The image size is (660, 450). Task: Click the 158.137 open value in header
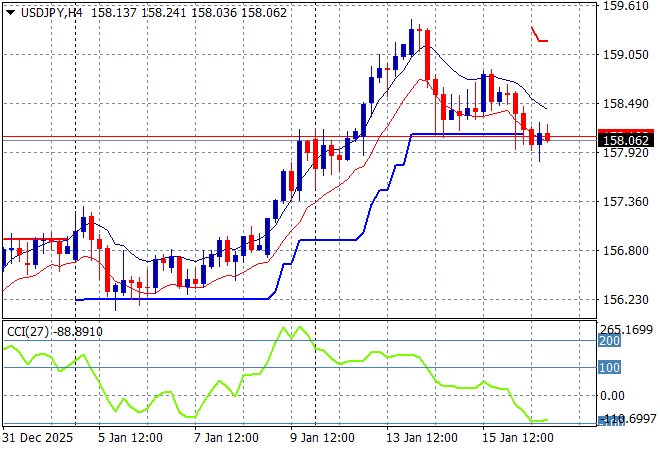tap(115, 10)
